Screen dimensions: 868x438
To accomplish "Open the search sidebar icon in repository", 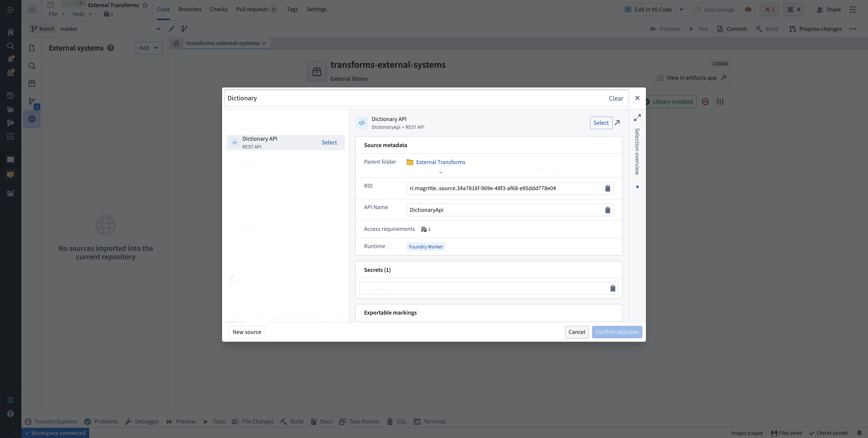I will [32, 66].
